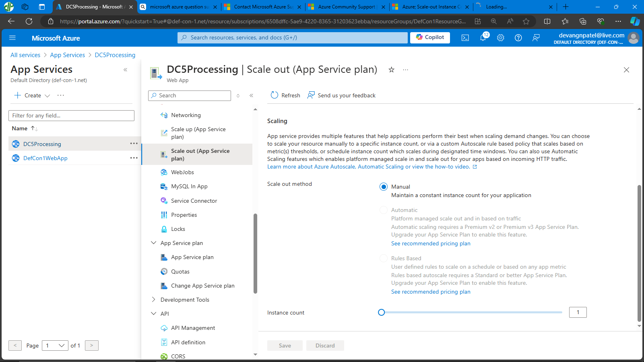Switch to the Azure Community Support tab
The height and width of the screenshot is (362, 644).
point(347,7)
